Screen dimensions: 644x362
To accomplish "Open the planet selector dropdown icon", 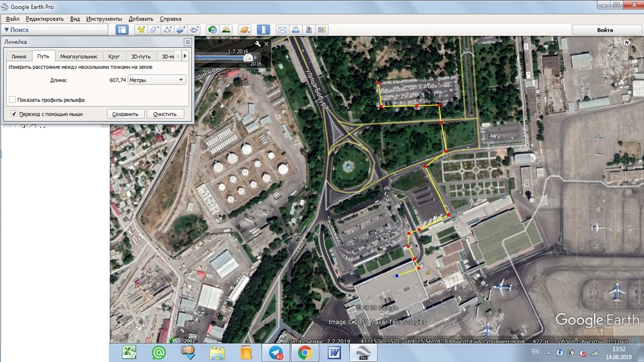I will 245,30.
